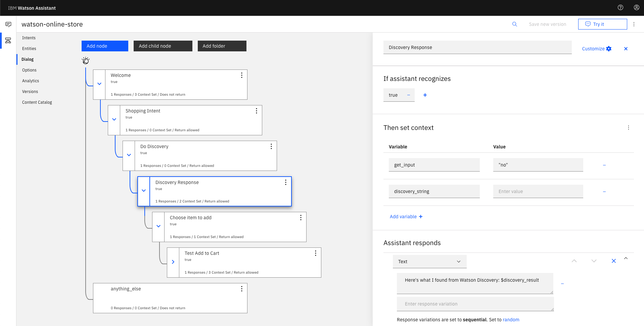Open Choose item to add node options menu

(x=301, y=218)
